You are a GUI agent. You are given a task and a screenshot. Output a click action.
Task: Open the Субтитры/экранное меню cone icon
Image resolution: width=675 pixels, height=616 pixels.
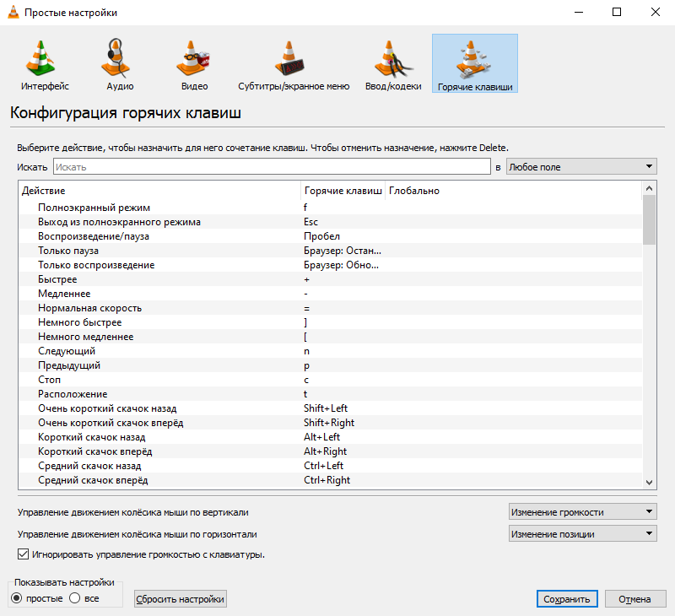(x=290, y=58)
